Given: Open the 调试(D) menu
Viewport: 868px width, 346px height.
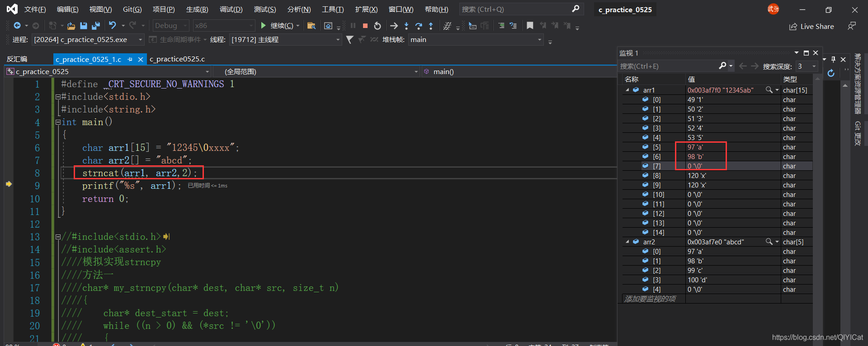Looking at the screenshot, I should (x=231, y=9).
